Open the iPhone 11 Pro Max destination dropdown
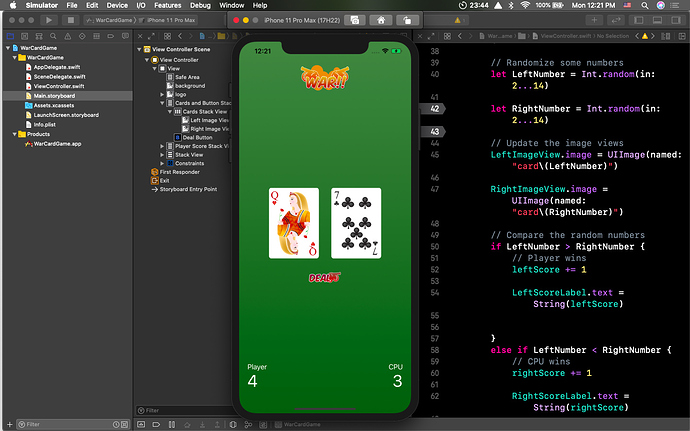Image resolution: width=690 pixels, height=431 pixels. point(168,20)
